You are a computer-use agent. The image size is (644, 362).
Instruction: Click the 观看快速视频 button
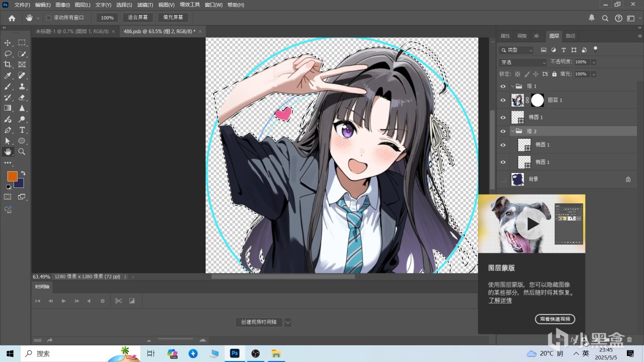(x=555, y=319)
